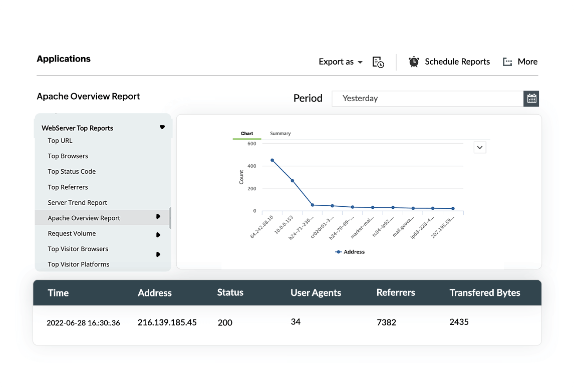Click the Schedule Reports alarm clock icon
This screenshot has height=392, width=574.
(414, 62)
